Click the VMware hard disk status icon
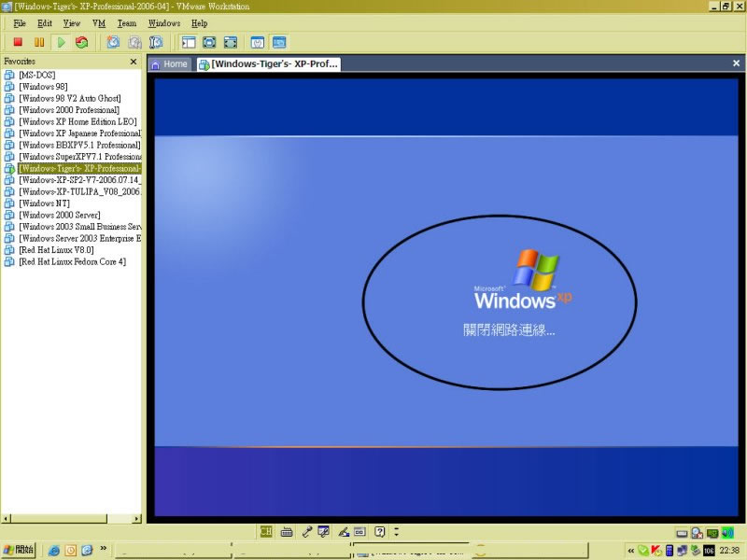The image size is (747, 560). point(683,533)
